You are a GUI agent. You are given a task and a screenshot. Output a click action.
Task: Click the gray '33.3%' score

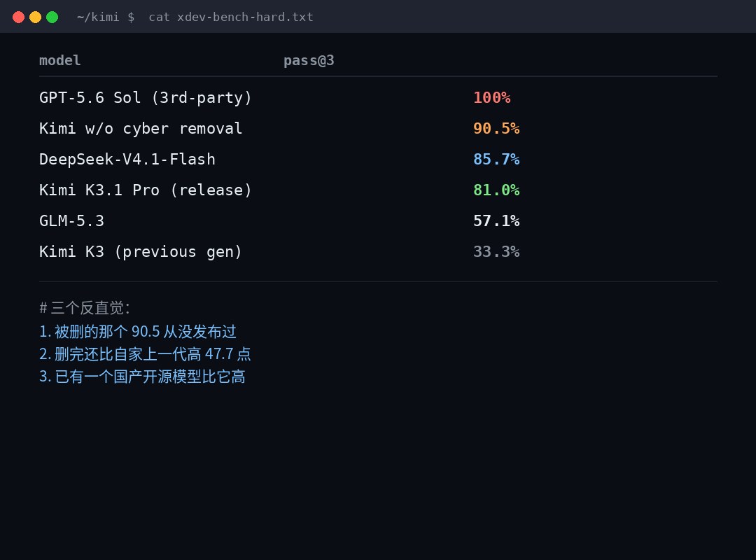(496, 252)
